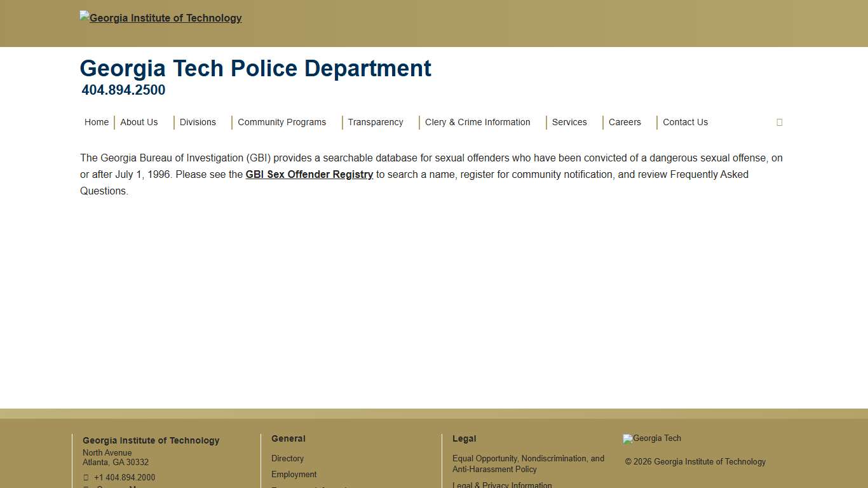Click the Employment footer link

tap(294, 474)
